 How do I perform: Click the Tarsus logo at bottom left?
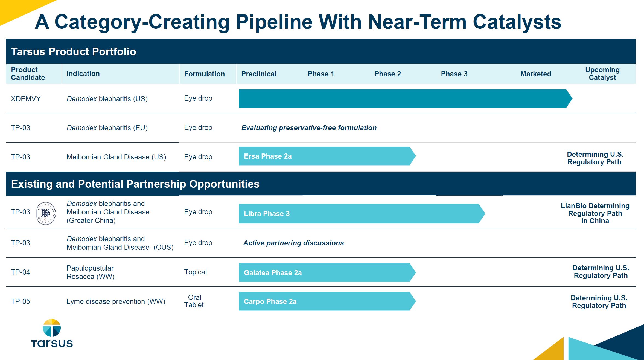pyautogui.click(x=52, y=333)
